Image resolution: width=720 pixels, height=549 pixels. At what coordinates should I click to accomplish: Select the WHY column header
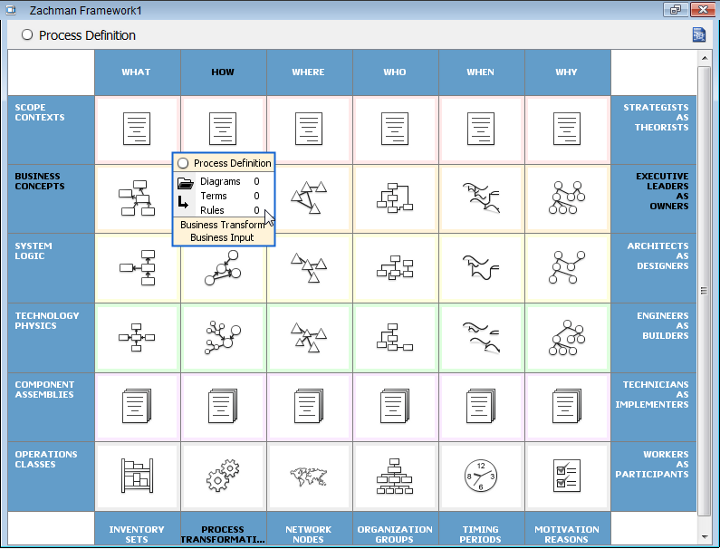(x=567, y=72)
